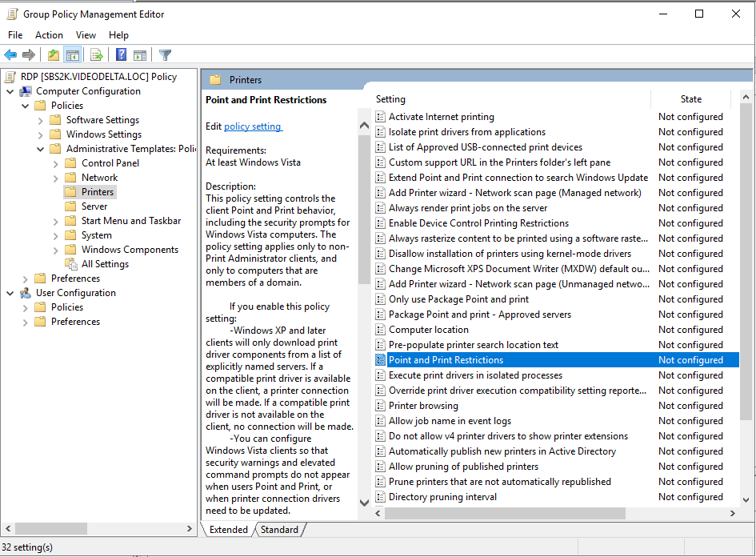Collapse Policies under Computer Configuration
The height and width of the screenshot is (557, 756).
point(26,106)
